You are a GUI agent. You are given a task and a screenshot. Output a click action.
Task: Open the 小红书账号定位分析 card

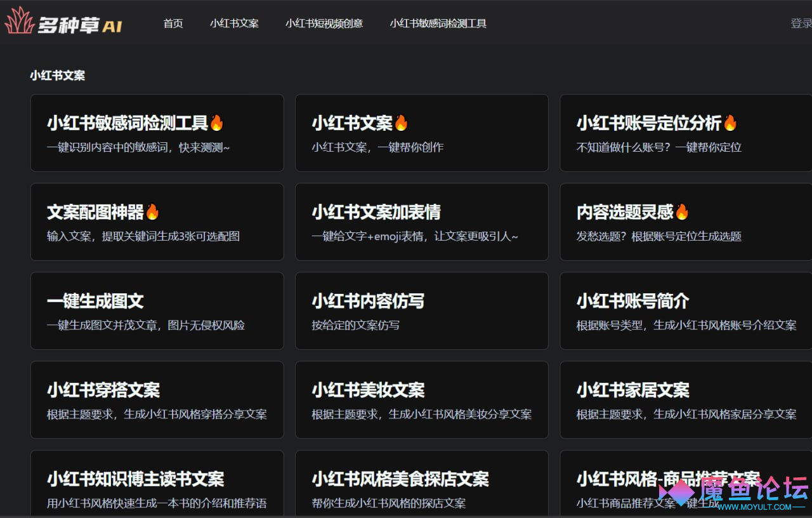[686, 133]
